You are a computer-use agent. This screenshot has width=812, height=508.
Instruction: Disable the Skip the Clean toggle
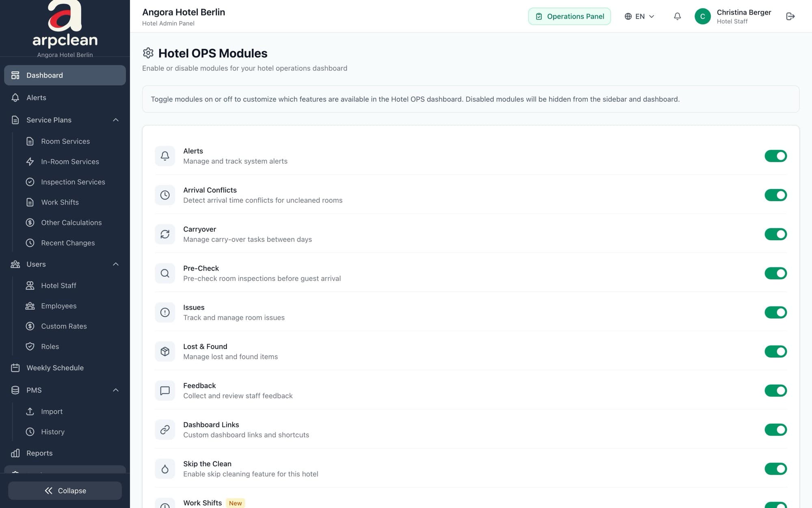775,469
